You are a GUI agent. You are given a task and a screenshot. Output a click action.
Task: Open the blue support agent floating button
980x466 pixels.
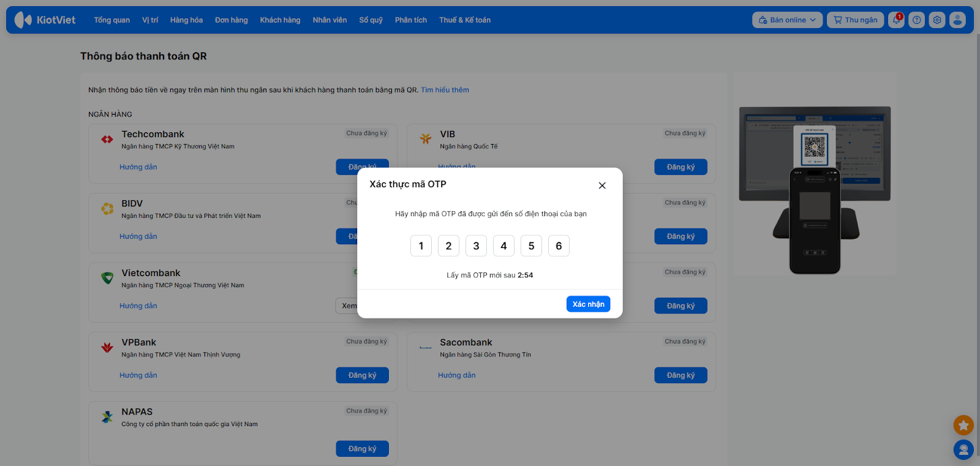pos(963,450)
